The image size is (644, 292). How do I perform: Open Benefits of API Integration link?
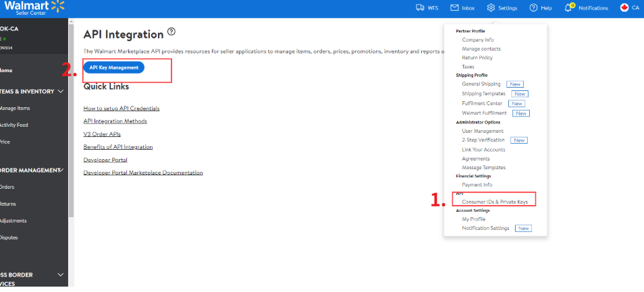point(118,147)
